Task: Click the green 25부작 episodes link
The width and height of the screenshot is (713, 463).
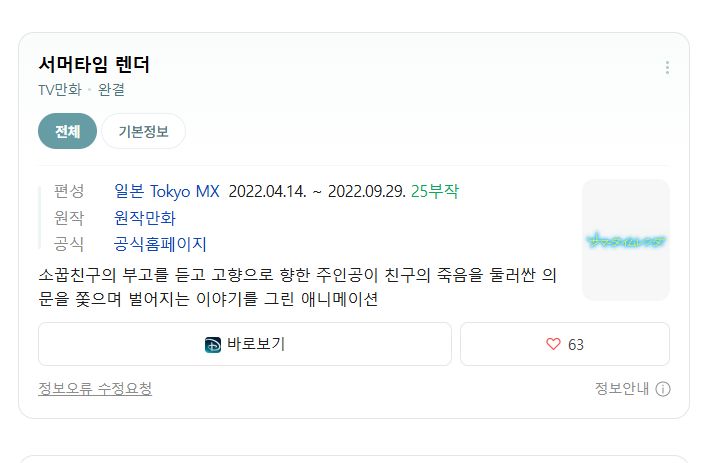Action: [x=435, y=191]
